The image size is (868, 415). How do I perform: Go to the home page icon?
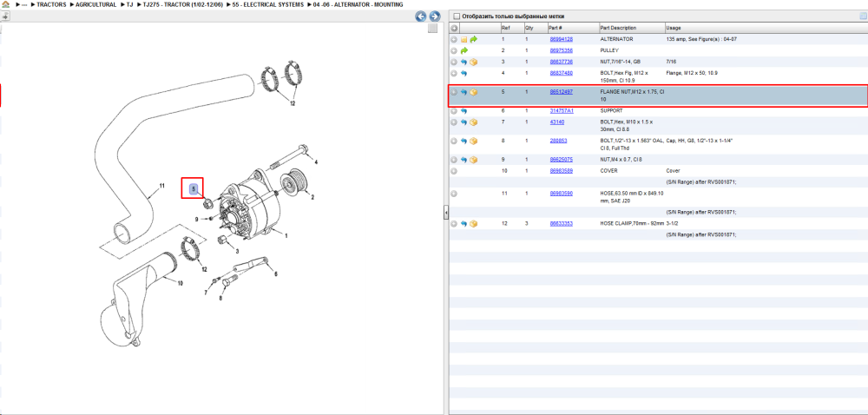click(5, 4)
